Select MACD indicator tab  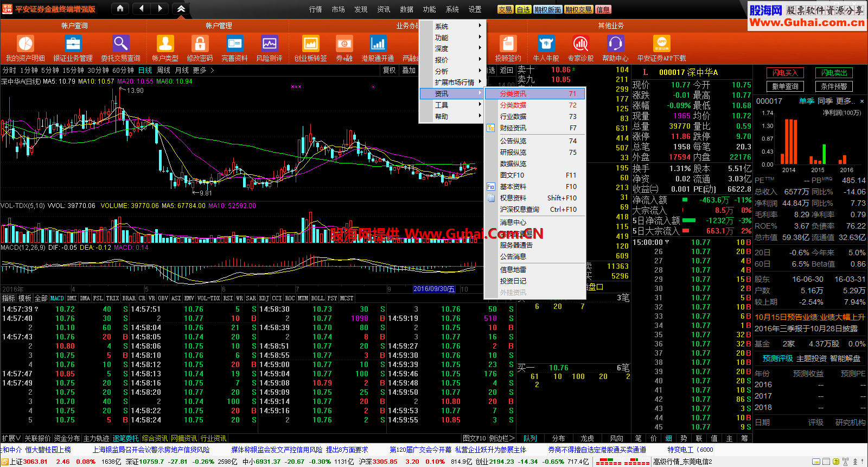pyautogui.click(x=57, y=298)
